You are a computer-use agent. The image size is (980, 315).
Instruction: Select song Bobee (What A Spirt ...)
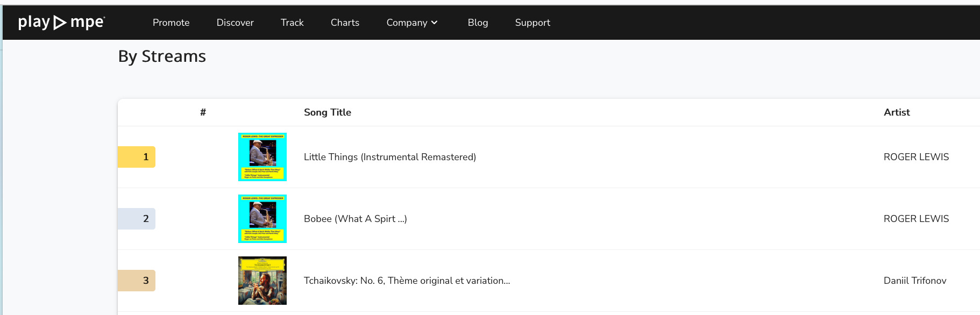tap(355, 219)
